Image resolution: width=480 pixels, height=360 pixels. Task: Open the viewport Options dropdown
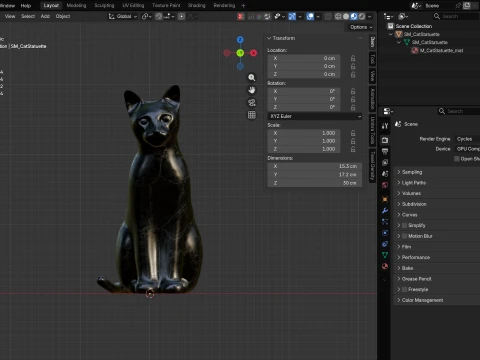[x=361, y=27]
